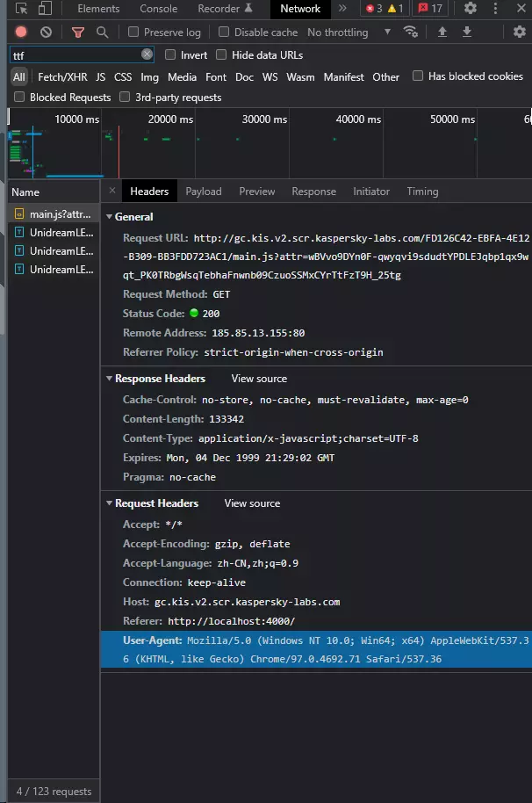
Task: Click the ttf filter text field
Action: tap(75, 55)
